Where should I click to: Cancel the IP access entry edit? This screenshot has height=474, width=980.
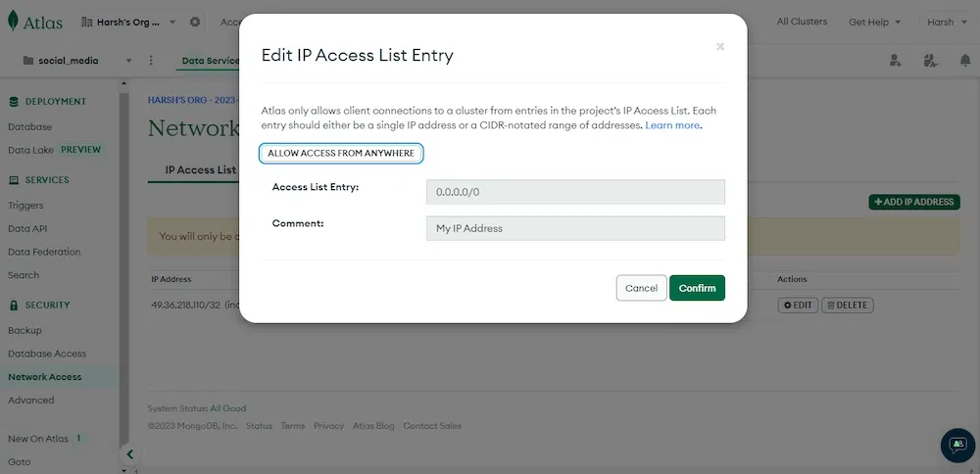641,288
